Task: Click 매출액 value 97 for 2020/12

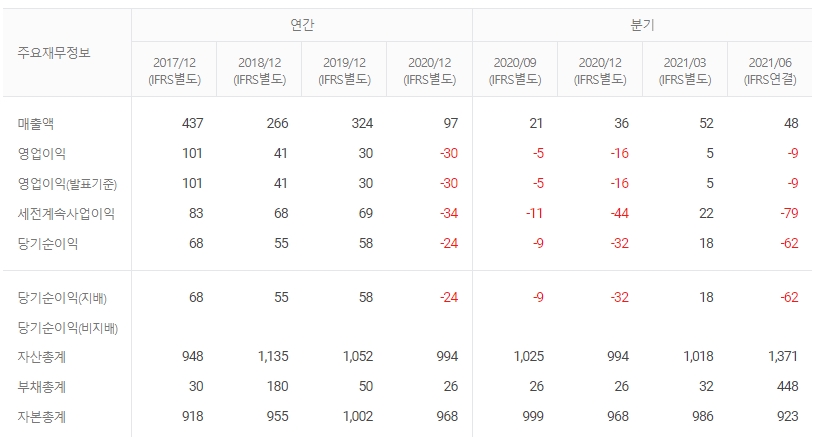Action: tap(451, 123)
